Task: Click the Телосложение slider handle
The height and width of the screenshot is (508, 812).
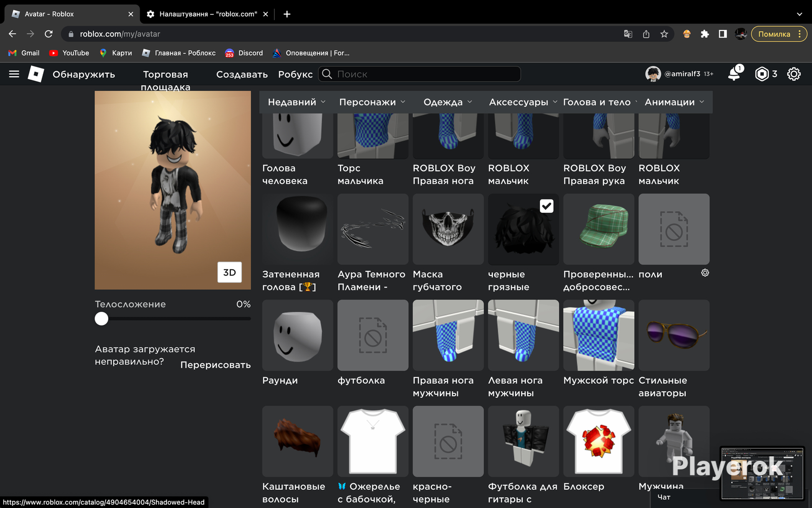Action: [x=101, y=319]
